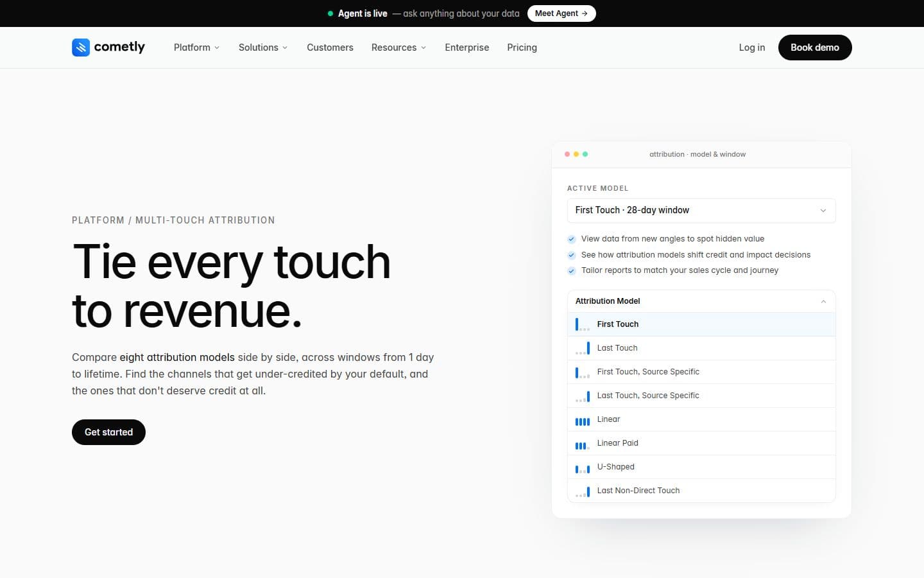Screen dimensions: 924x578
Task: Open the Pricing nav item
Action: click(522, 48)
